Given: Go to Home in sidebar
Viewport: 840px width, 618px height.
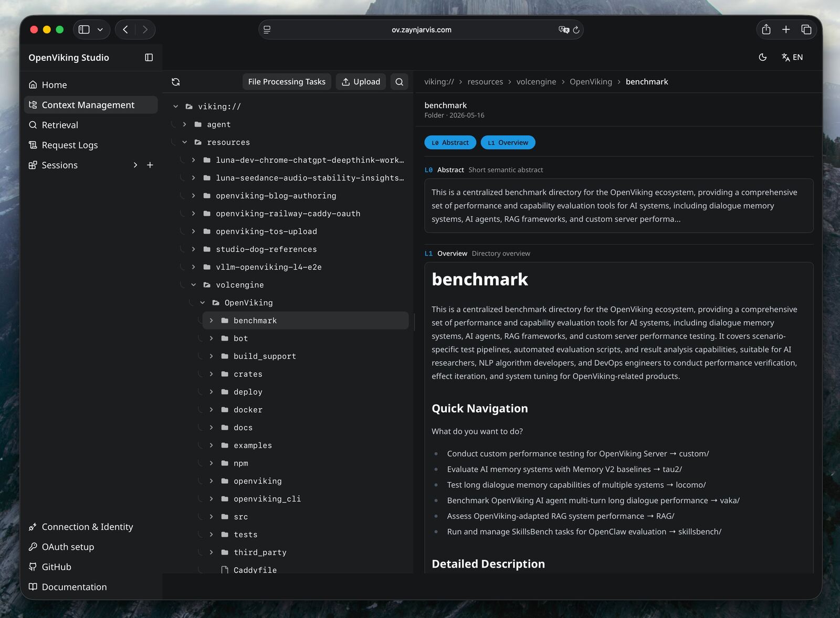Looking at the screenshot, I should (91, 84).
